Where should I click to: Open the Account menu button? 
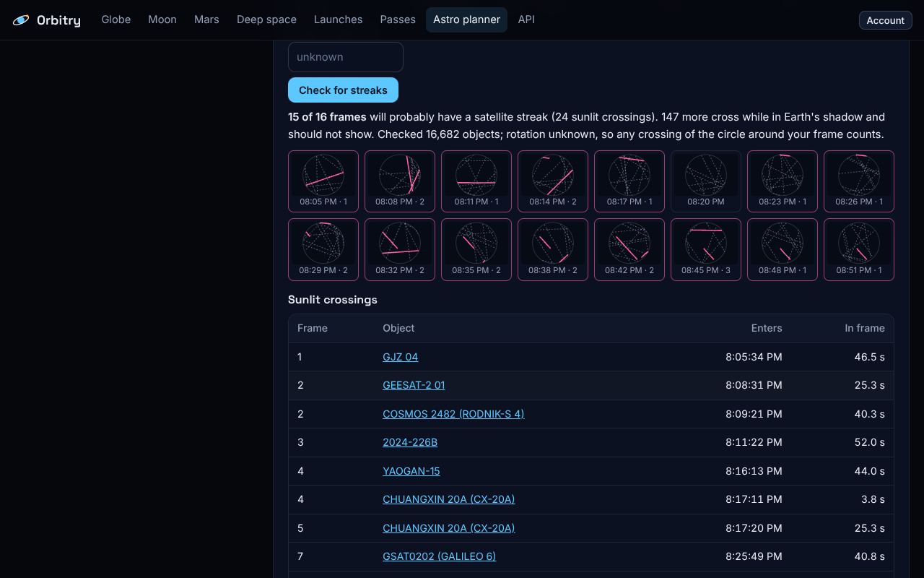click(885, 20)
